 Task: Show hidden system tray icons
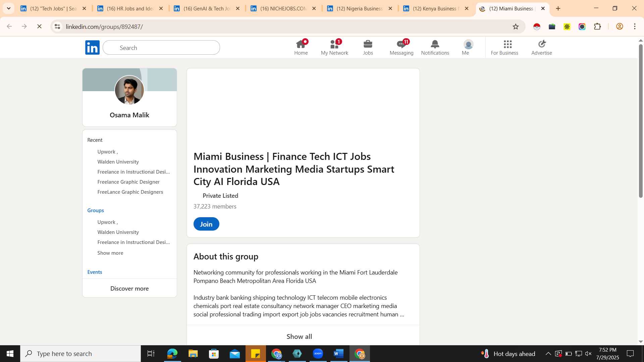[548, 354]
